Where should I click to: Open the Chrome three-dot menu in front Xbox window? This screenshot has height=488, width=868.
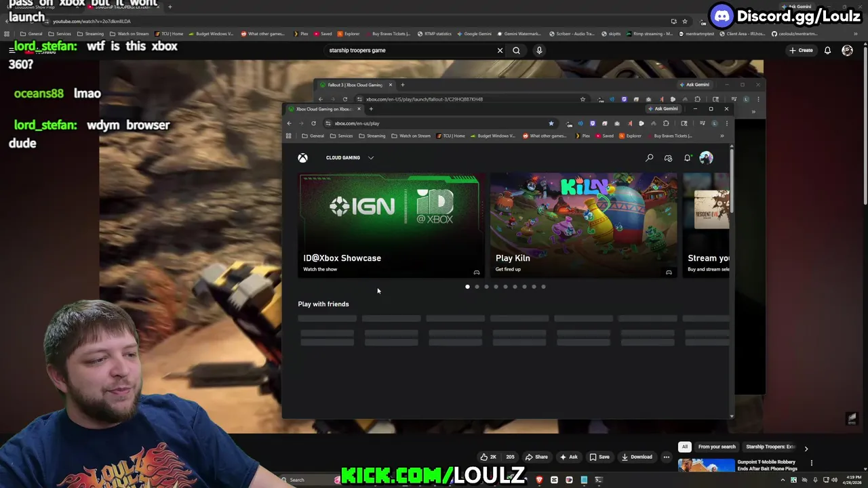tap(726, 123)
